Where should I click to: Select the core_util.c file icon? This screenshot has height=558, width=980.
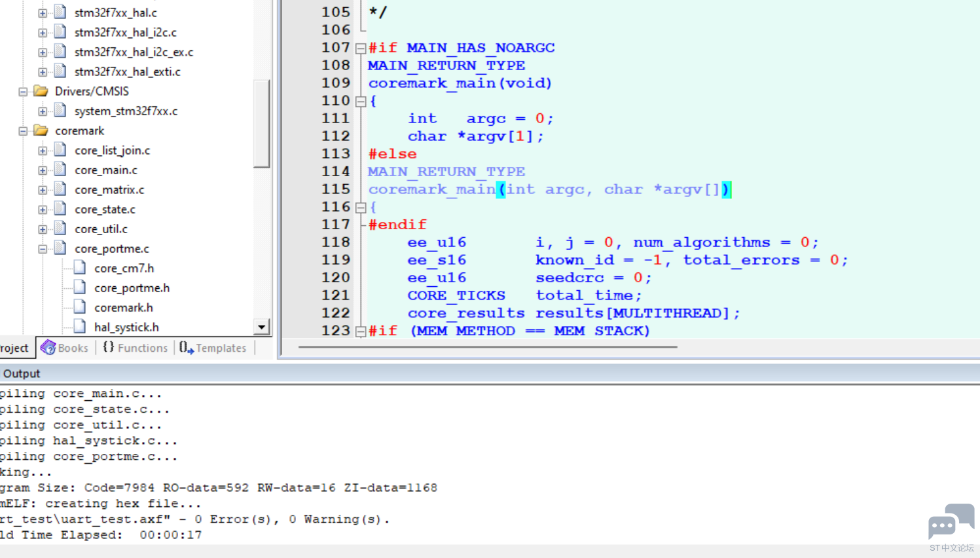(x=60, y=228)
